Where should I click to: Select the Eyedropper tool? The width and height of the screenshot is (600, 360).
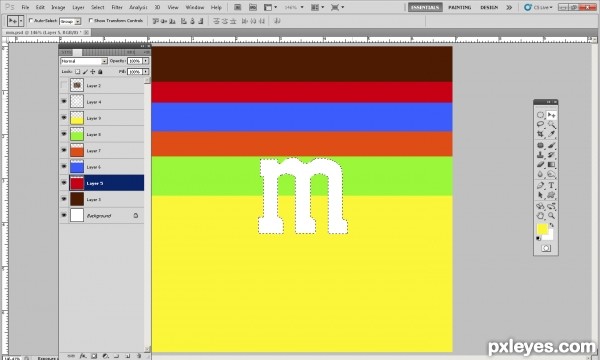551,134
